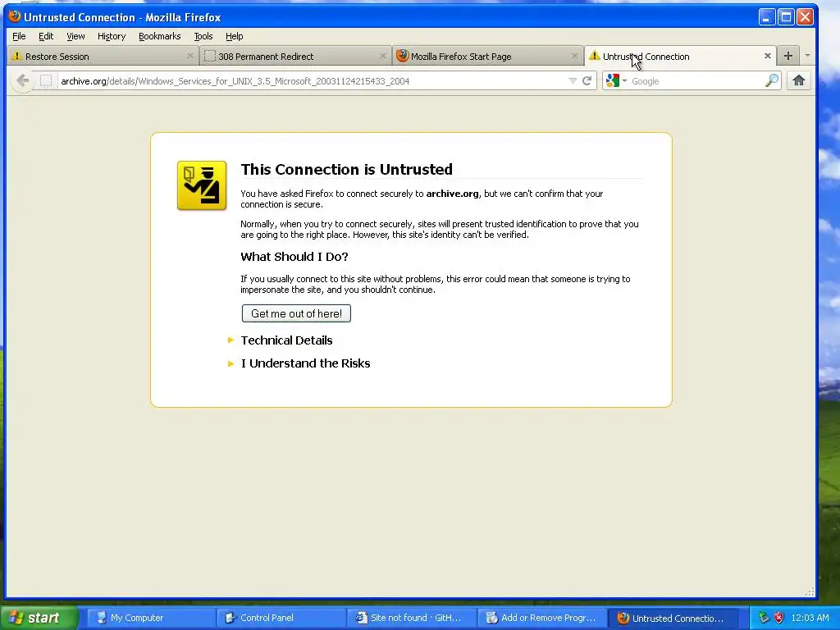Click the This Connection is Untrusted heading
Screen dimensions: 840x630
pyautogui.click(x=347, y=169)
